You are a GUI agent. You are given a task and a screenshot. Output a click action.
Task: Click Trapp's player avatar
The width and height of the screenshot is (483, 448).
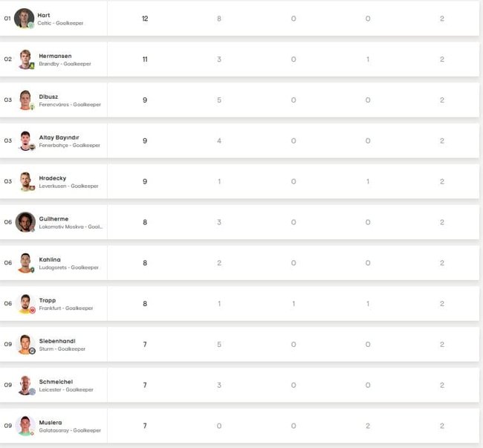[x=26, y=303]
